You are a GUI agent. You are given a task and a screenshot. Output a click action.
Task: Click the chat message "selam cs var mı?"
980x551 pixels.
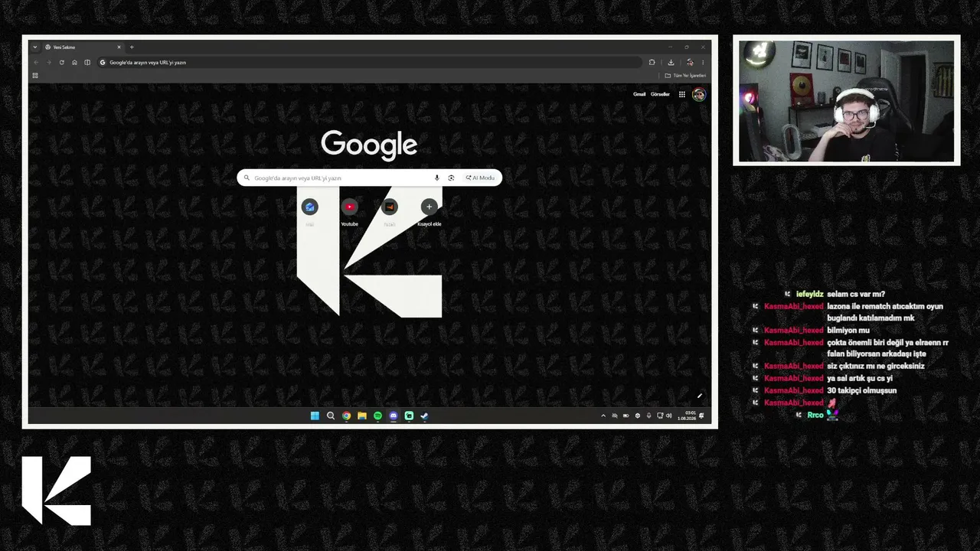(856, 294)
